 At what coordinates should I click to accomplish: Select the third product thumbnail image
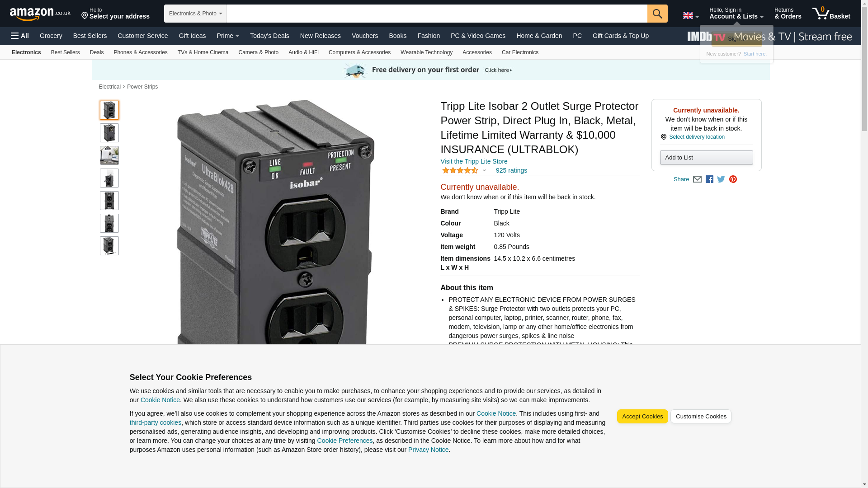(x=109, y=155)
